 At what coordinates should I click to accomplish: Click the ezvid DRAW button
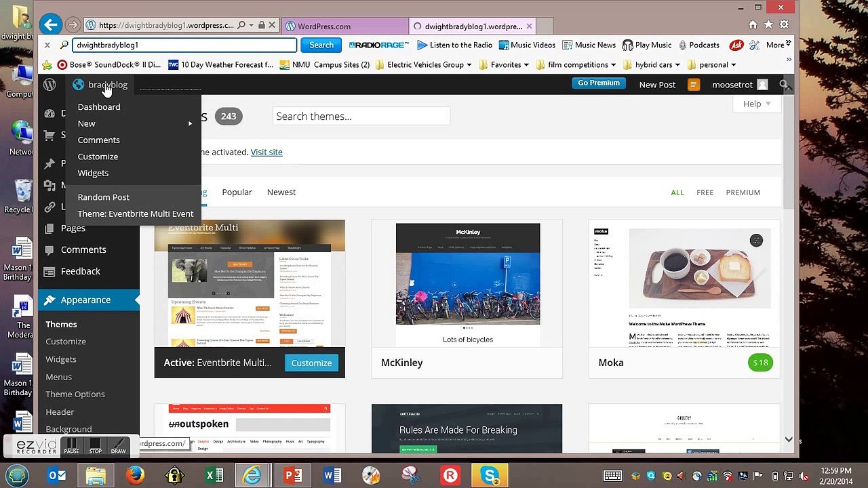(x=118, y=446)
